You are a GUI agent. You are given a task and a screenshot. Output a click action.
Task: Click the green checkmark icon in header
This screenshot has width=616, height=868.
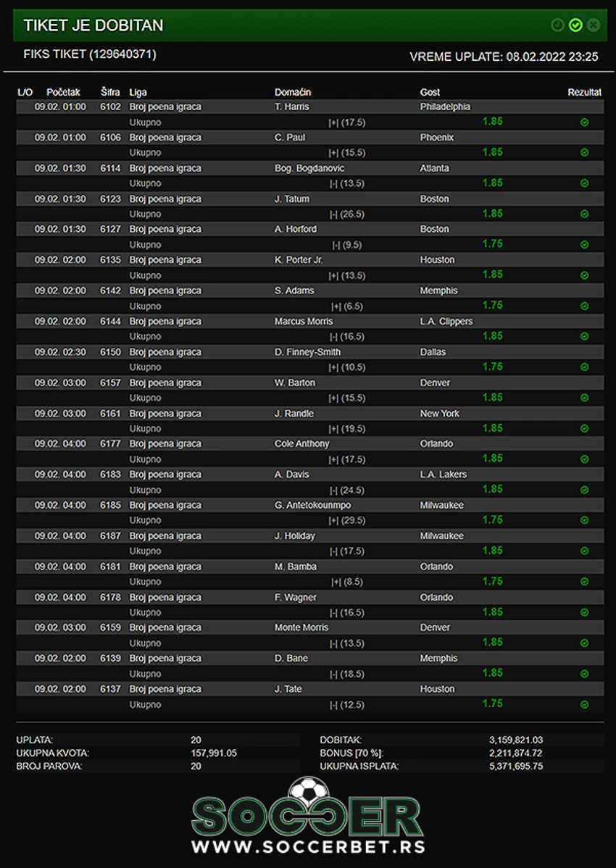click(575, 25)
